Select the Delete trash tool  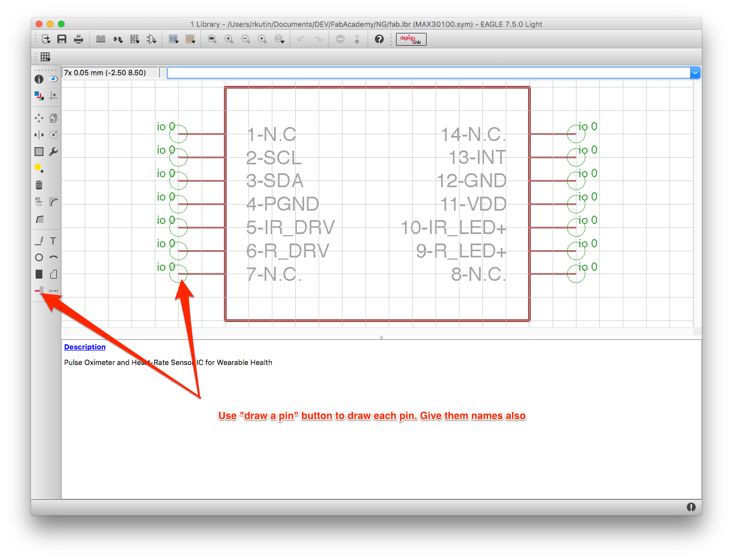tap(39, 185)
